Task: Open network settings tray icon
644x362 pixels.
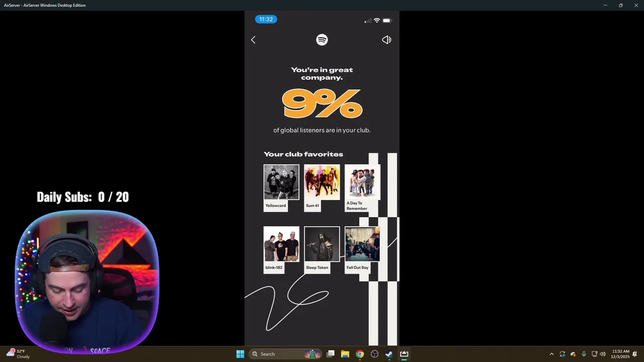Action: click(x=594, y=354)
